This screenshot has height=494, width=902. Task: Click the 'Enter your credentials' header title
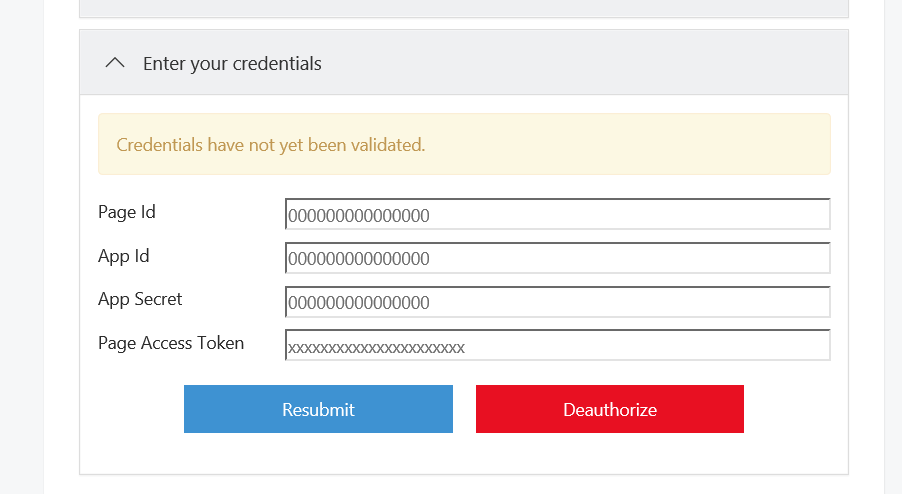pyautogui.click(x=232, y=63)
